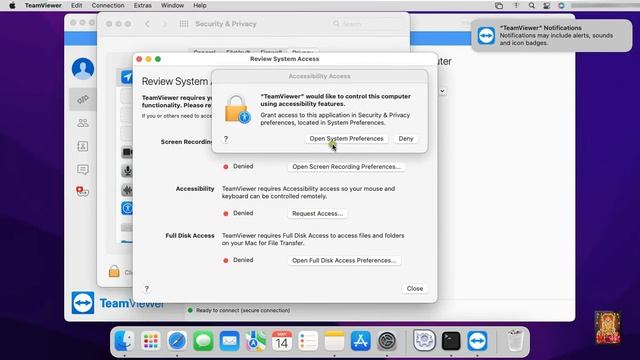The image size is (640, 360).
Task: Go back in Security & Privacy toolbar
Action: point(147,24)
